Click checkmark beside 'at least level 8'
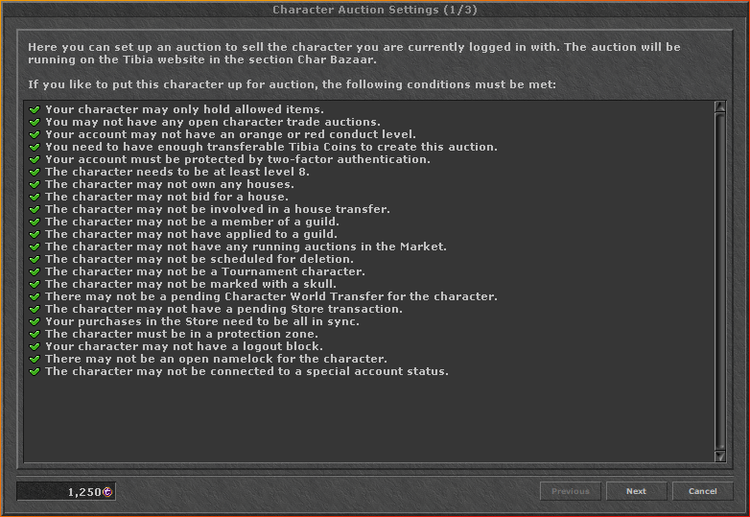Image resolution: width=750 pixels, height=517 pixels. pos(34,172)
